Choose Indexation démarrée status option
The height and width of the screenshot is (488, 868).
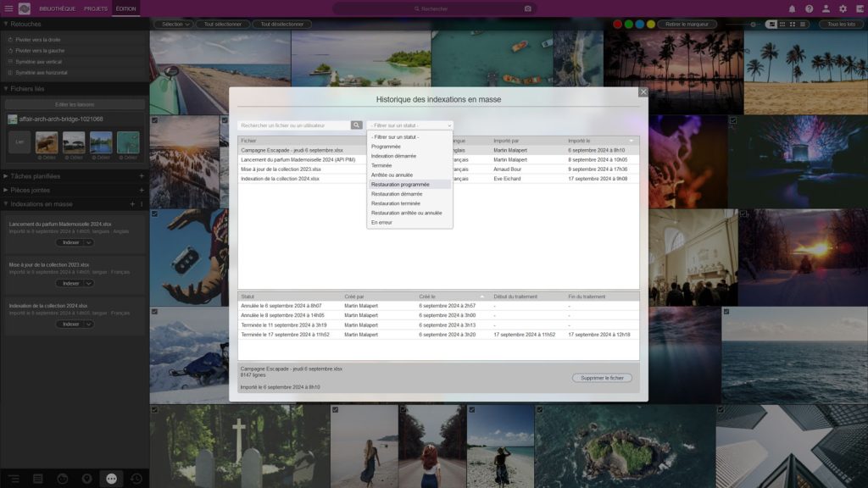409,156
